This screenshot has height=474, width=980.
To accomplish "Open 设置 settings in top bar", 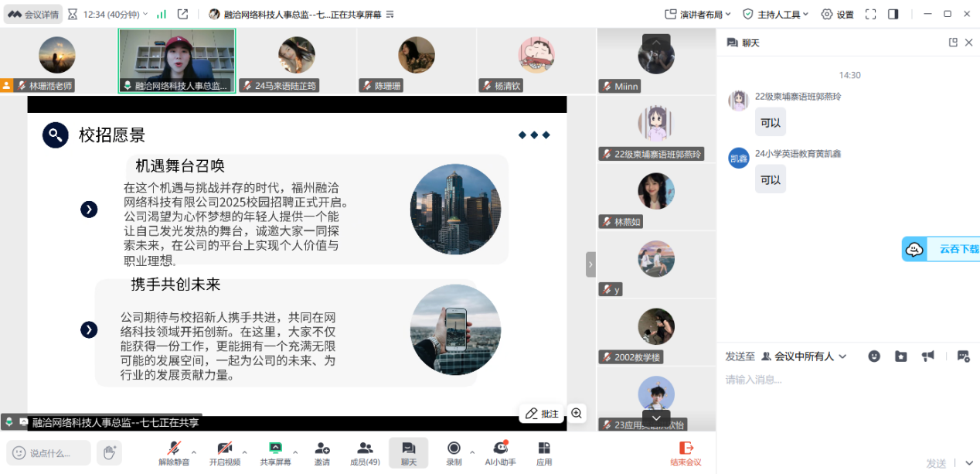I will coord(838,14).
